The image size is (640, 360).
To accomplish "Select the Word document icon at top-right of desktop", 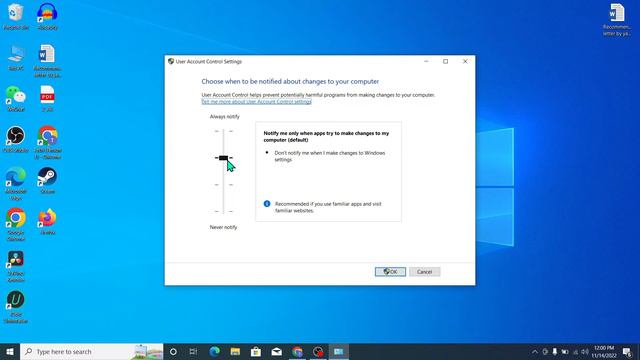I will [x=617, y=20].
